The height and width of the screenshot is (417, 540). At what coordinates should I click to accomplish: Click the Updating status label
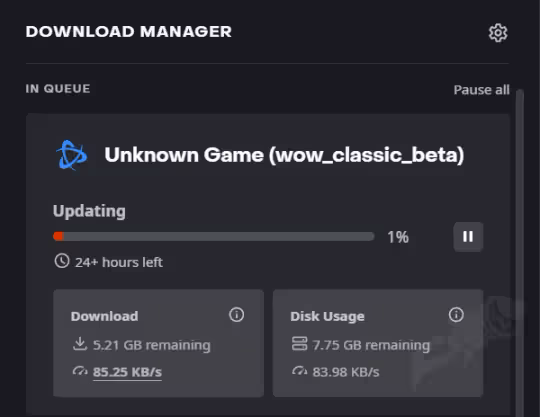pyautogui.click(x=89, y=211)
